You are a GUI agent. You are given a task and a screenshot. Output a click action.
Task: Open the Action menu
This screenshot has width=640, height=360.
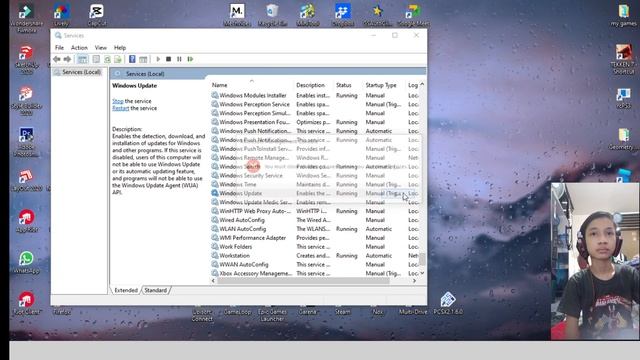[79, 48]
